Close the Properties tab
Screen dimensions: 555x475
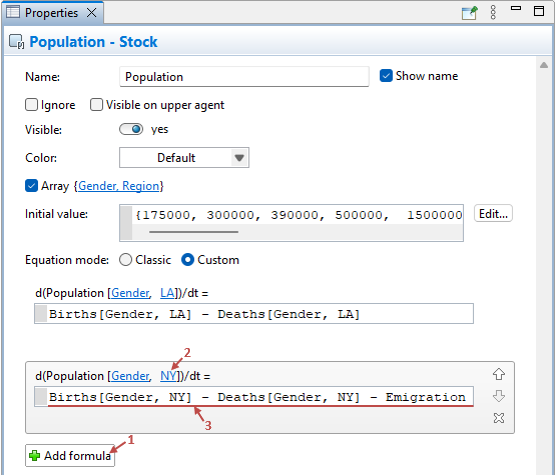tap(92, 13)
